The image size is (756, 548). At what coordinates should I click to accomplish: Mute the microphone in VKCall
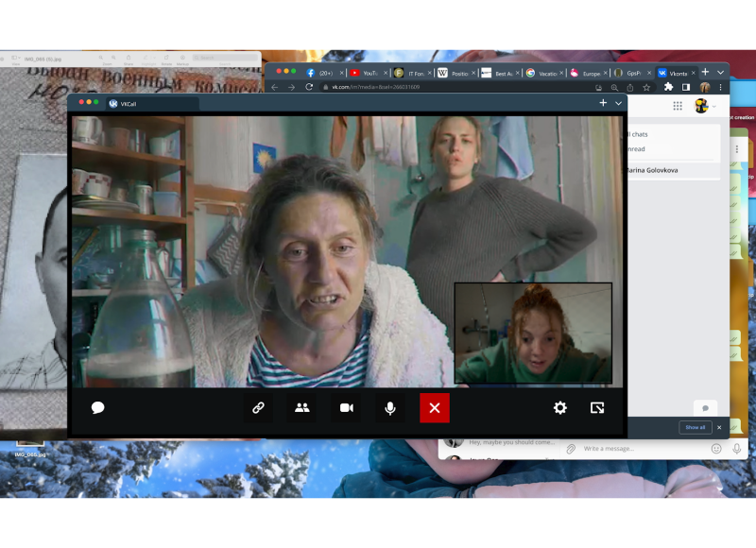click(390, 408)
